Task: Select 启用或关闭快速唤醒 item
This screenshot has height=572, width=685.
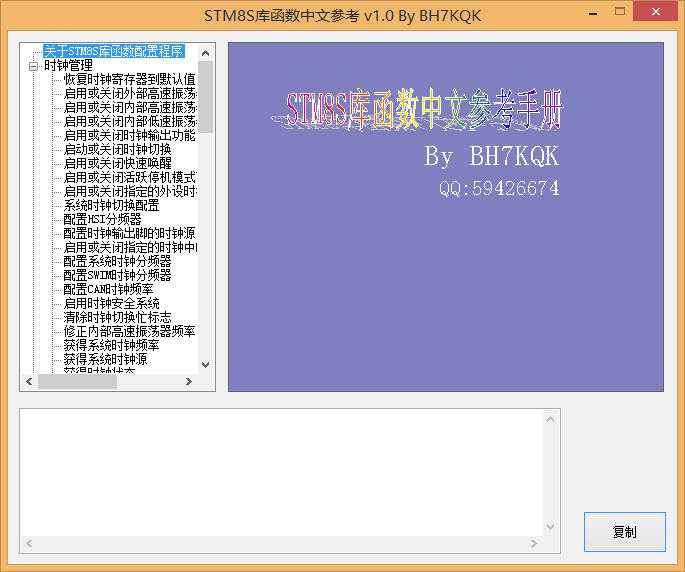Action: (x=118, y=163)
